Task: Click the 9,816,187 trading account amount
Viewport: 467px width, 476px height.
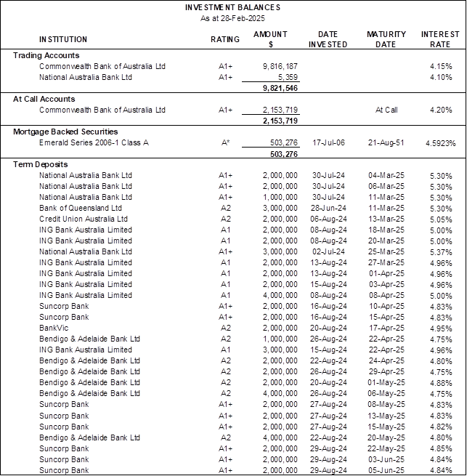Action: (280, 66)
